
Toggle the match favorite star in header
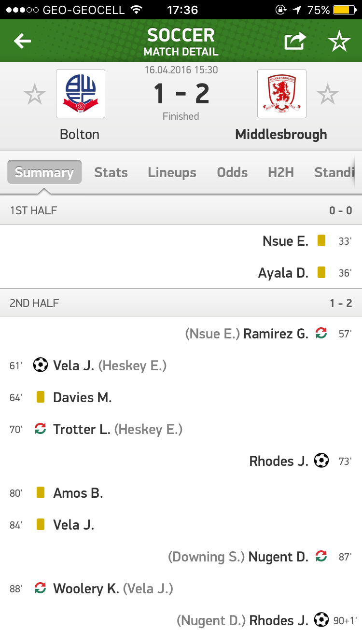click(339, 42)
